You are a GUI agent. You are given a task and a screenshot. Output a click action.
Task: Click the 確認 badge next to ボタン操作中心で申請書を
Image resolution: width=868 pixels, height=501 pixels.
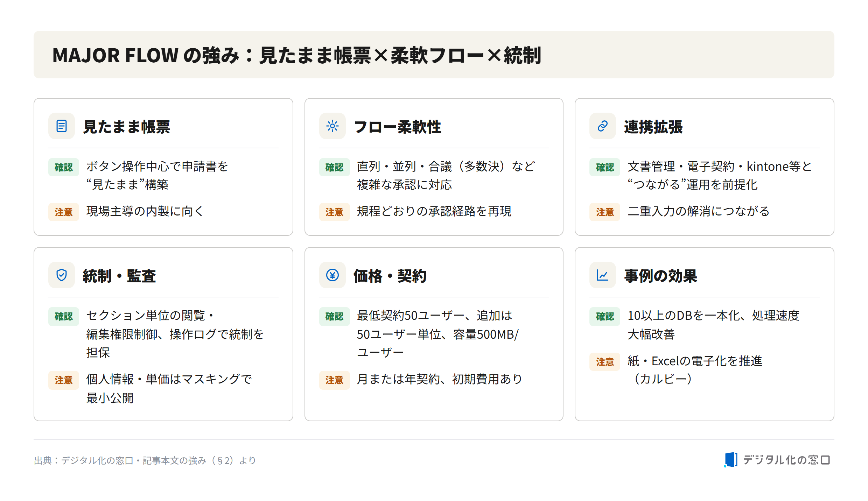pos(64,167)
